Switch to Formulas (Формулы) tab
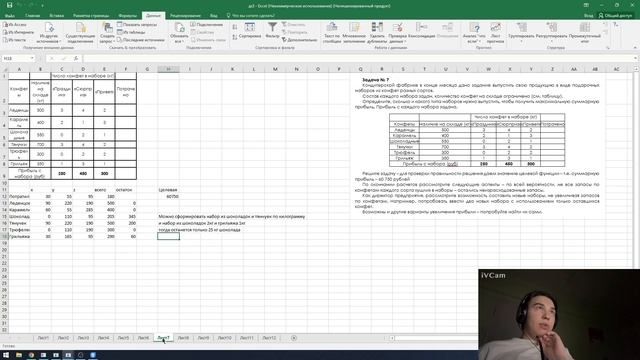This screenshot has height=360, width=640. (x=127, y=16)
